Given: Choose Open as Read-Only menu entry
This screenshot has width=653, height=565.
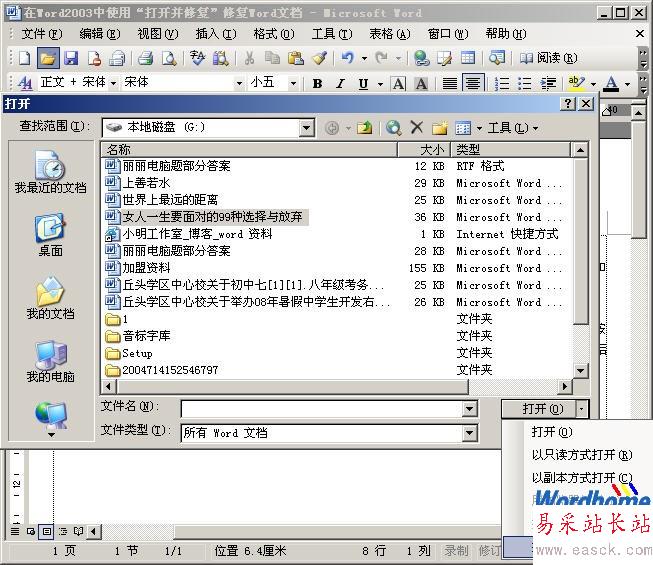Looking at the screenshot, I should pyautogui.click(x=582, y=455).
